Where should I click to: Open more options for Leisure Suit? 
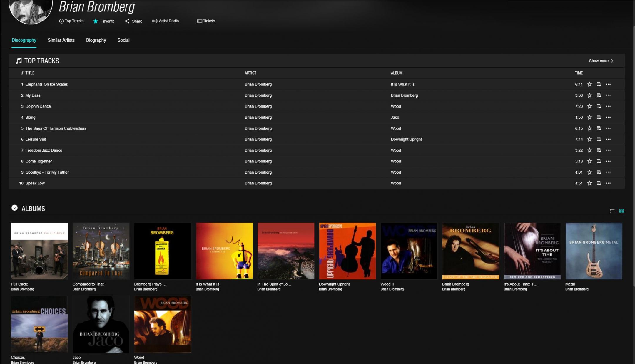[608, 139]
